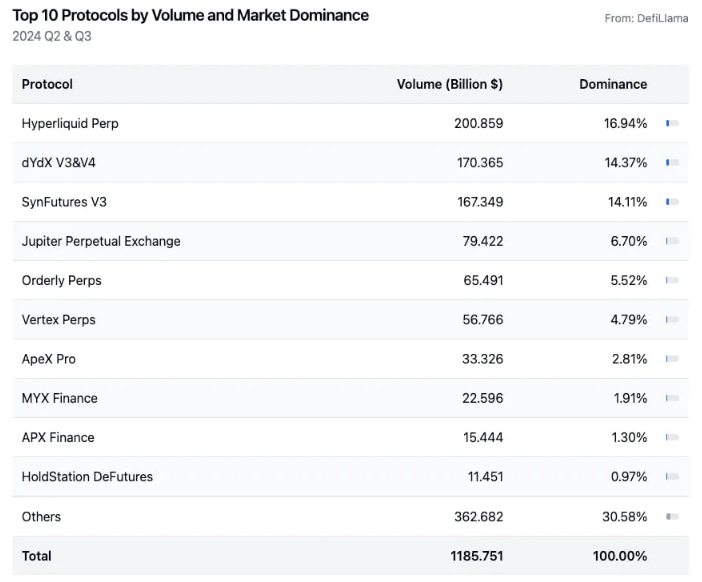Click the SynFutures V3 dominance bar
702x582 pixels.
672,202
